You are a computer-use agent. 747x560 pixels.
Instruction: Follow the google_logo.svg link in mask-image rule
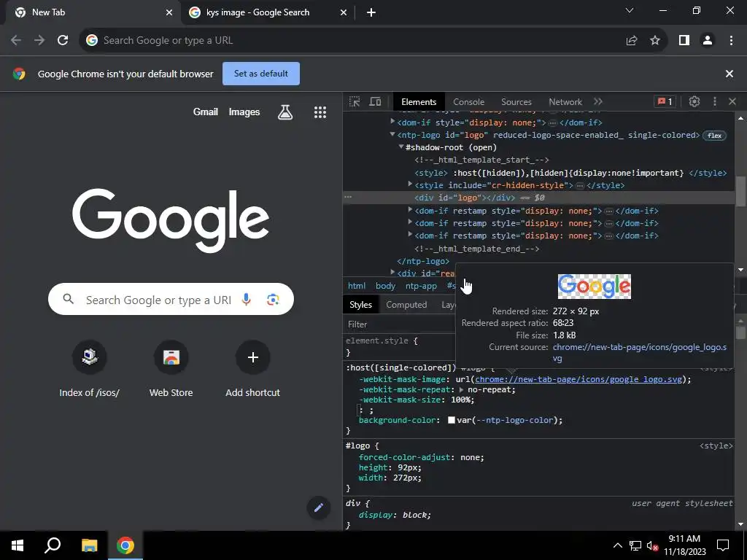click(578, 379)
